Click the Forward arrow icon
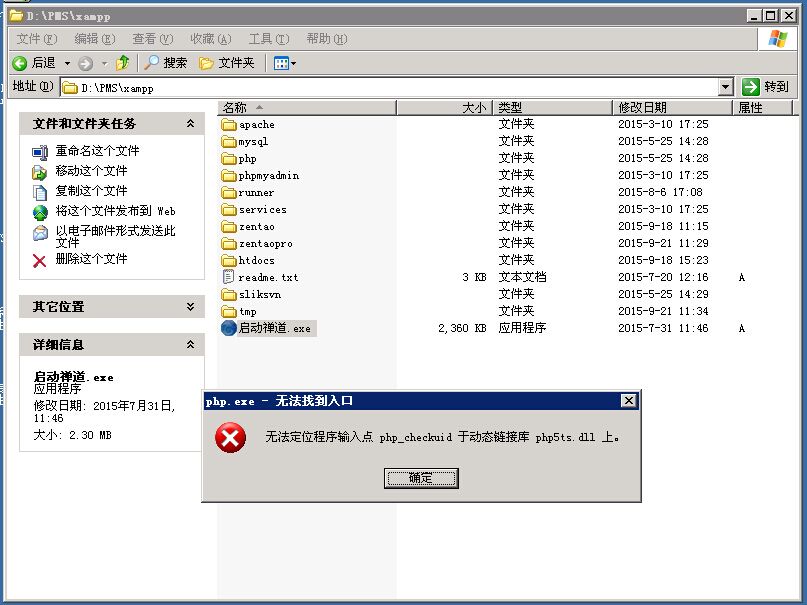The image size is (807, 605). point(85,63)
